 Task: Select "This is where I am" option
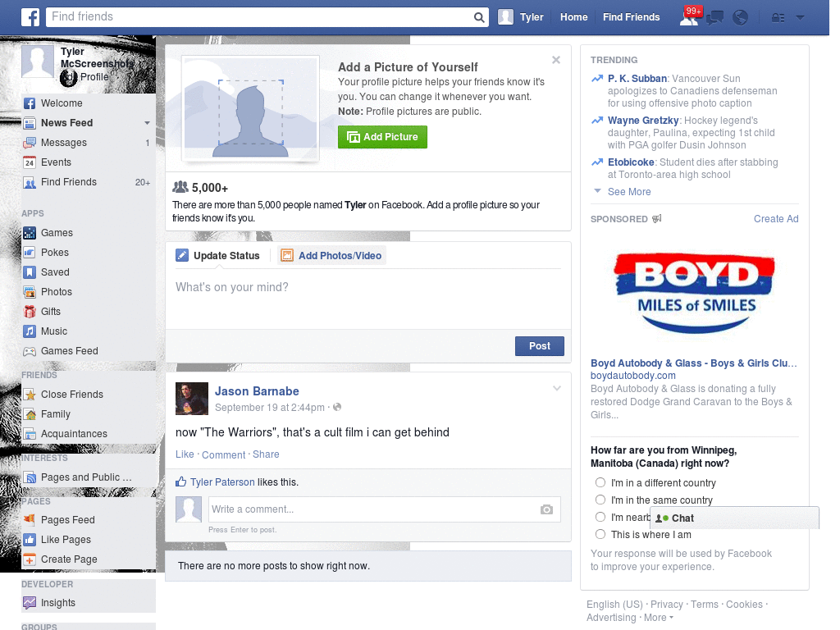point(600,534)
